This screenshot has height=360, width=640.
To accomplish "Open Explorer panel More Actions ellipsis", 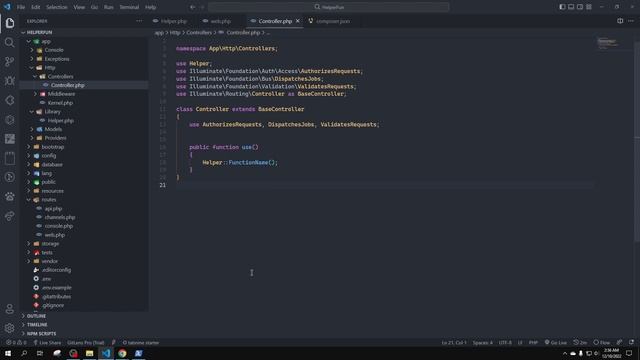I will pos(139,21).
